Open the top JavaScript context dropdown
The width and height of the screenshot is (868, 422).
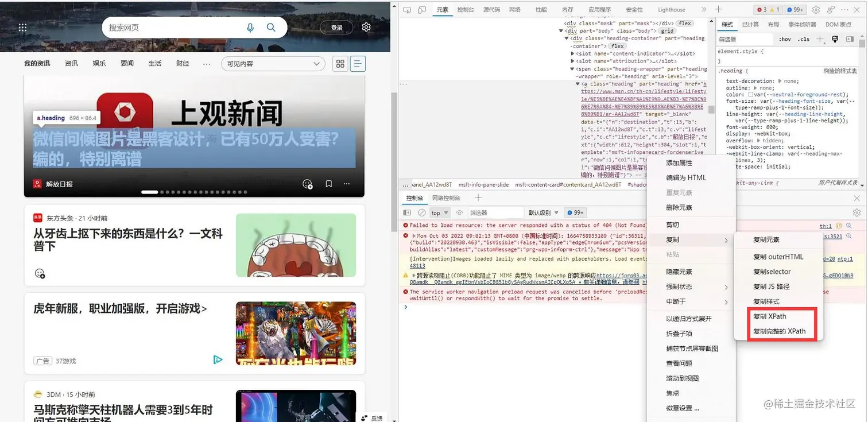440,212
